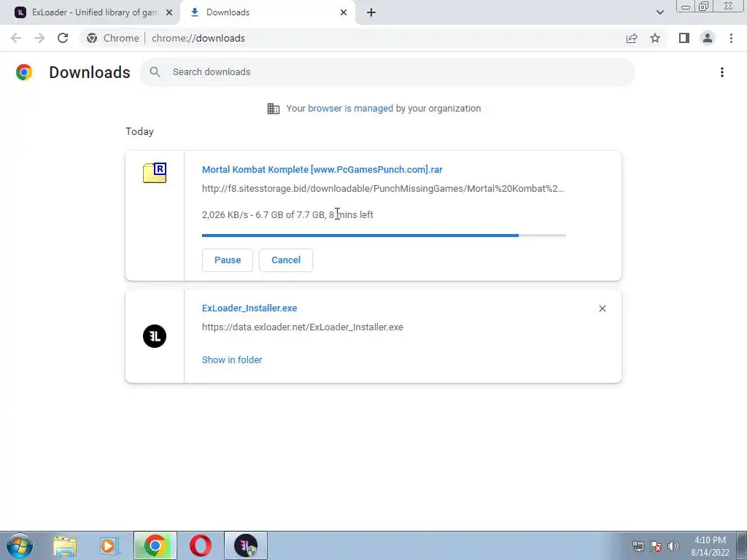Share this page icon
Screen dimensions: 747x560
click(632, 38)
